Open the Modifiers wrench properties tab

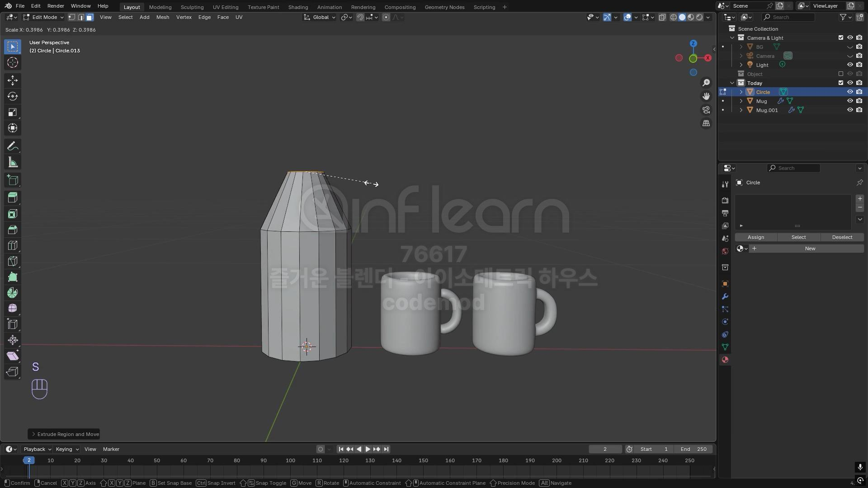click(725, 296)
